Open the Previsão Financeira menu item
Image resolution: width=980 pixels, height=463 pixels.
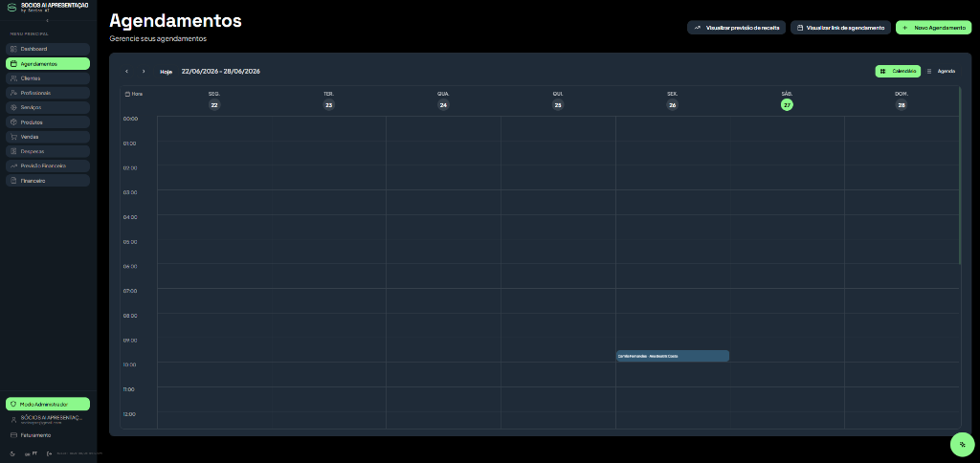pyautogui.click(x=48, y=166)
